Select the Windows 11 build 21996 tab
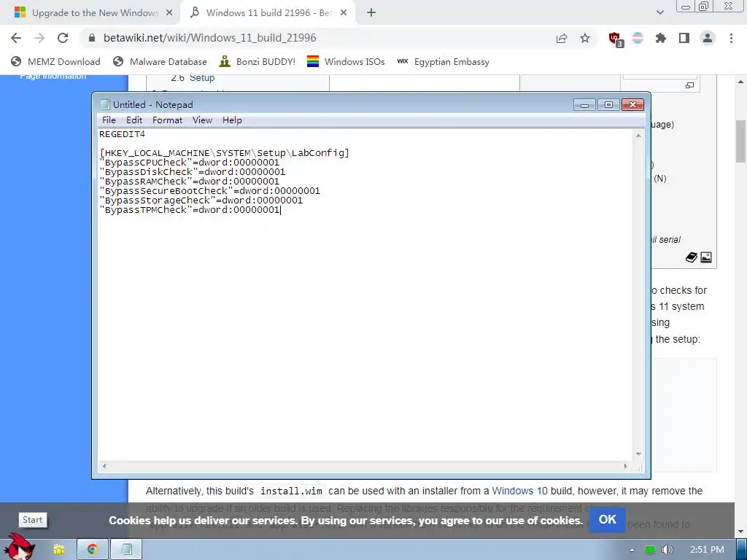This screenshot has height=560, width=747. pos(268,13)
